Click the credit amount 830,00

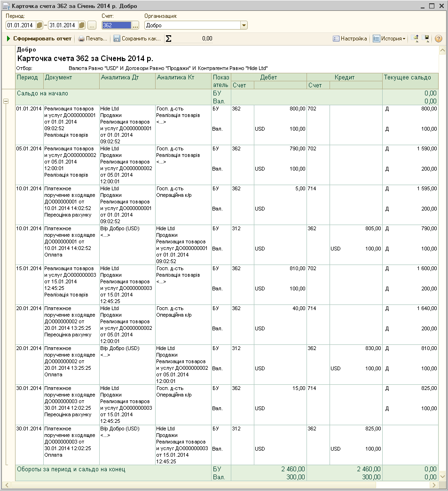(x=373, y=348)
